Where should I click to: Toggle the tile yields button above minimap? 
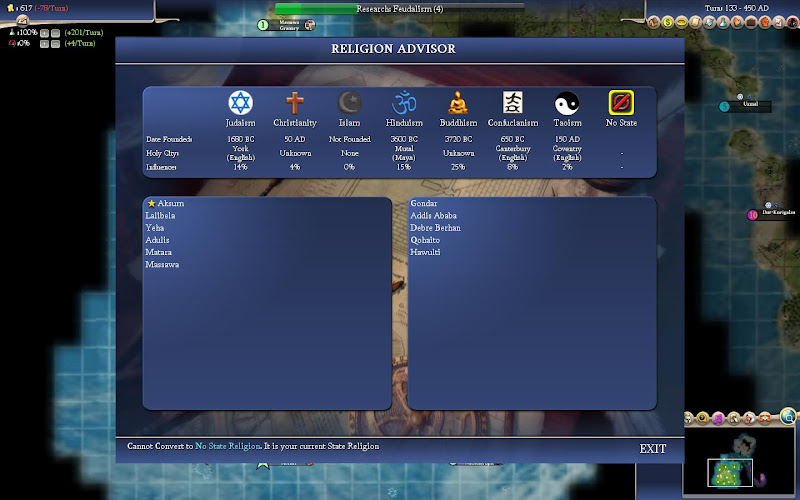coord(749,418)
